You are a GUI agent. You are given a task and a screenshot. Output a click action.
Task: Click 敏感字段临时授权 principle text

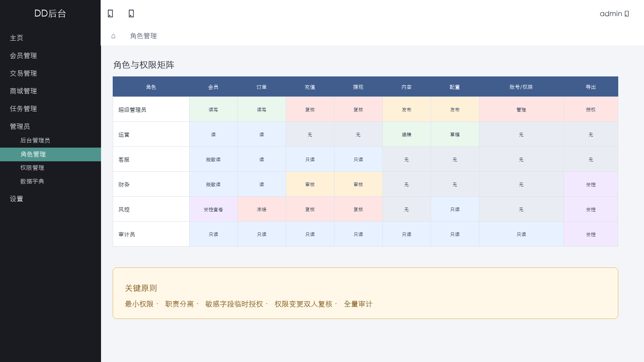point(234,304)
